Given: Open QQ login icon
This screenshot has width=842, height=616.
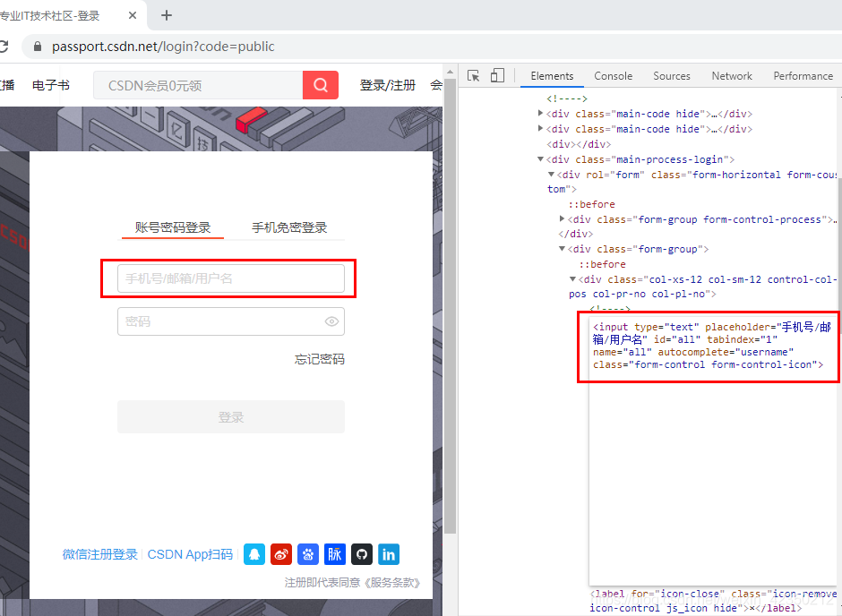Looking at the screenshot, I should pyautogui.click(x=253, y=554).
